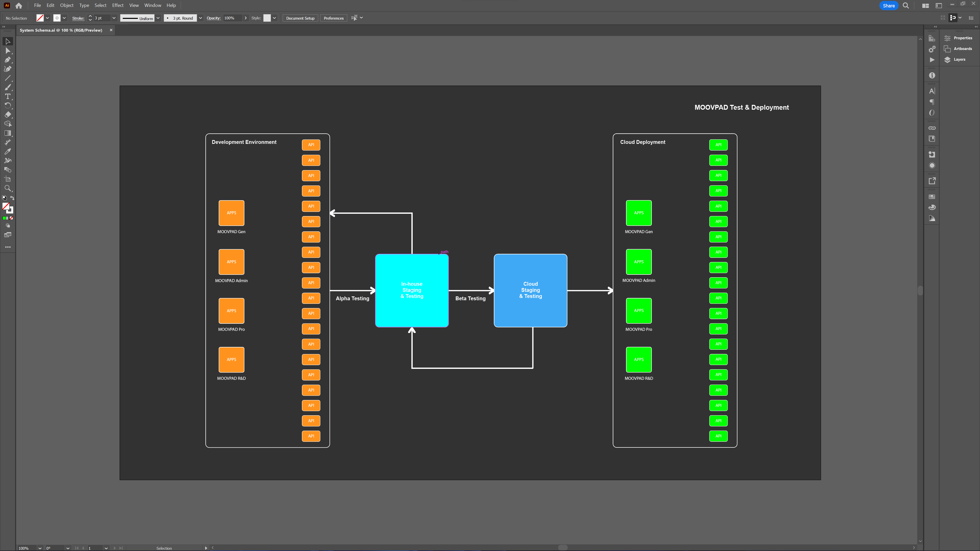Open the Stroke color dropdown

coord(64,18)
